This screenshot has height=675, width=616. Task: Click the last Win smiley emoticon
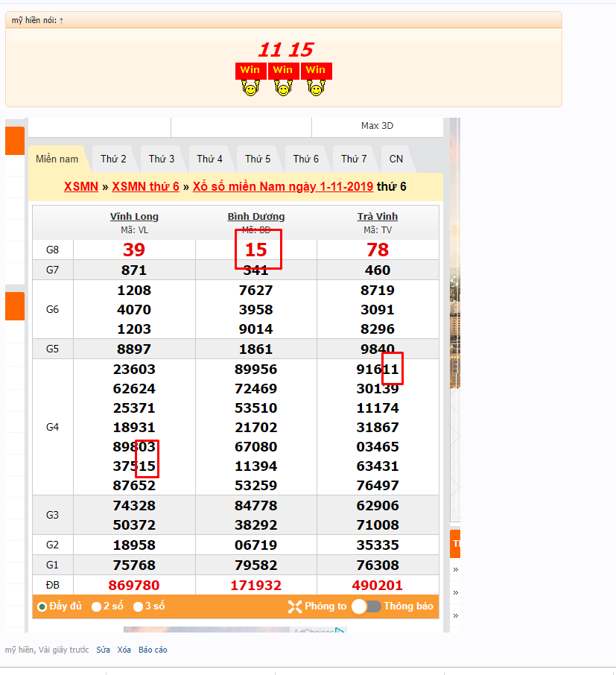[x=315, y=80]
